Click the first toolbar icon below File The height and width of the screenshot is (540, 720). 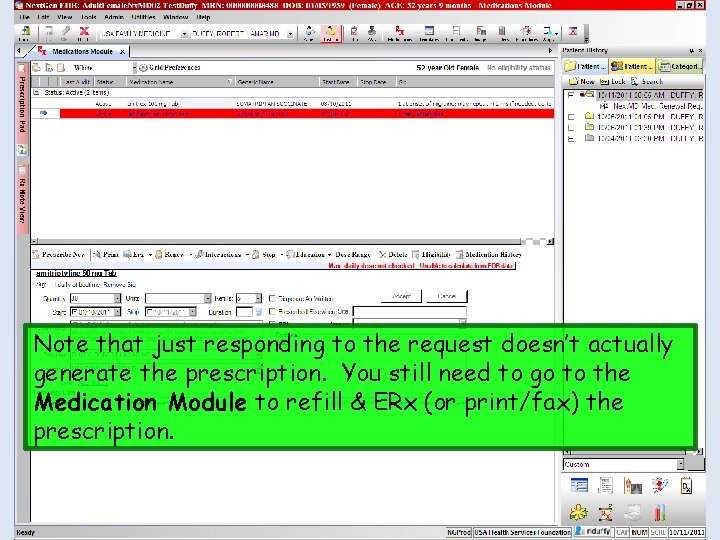25,33
